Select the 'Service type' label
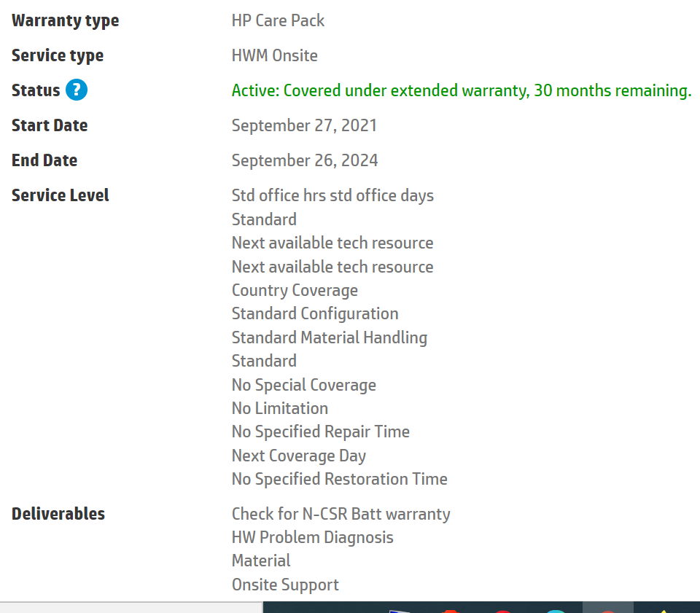700x613 pixels. point(58,56)
